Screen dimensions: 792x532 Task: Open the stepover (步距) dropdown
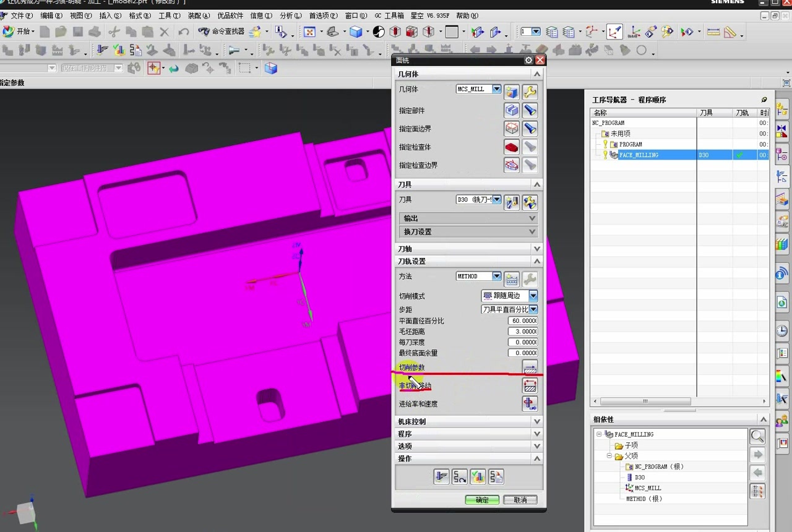point(533,309)
